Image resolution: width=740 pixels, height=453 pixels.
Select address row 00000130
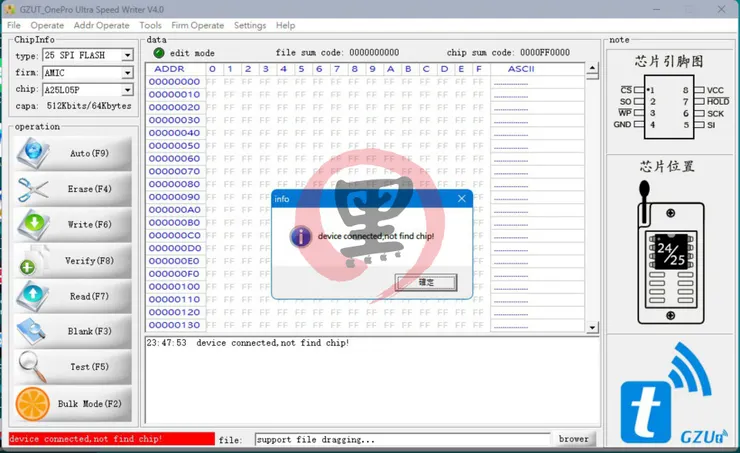coord(174,325)
